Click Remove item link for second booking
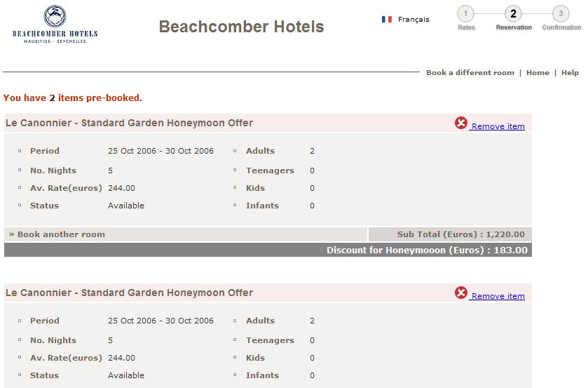Image resolution: width=588 pixels, height=388 pixels. click(498, 296)
